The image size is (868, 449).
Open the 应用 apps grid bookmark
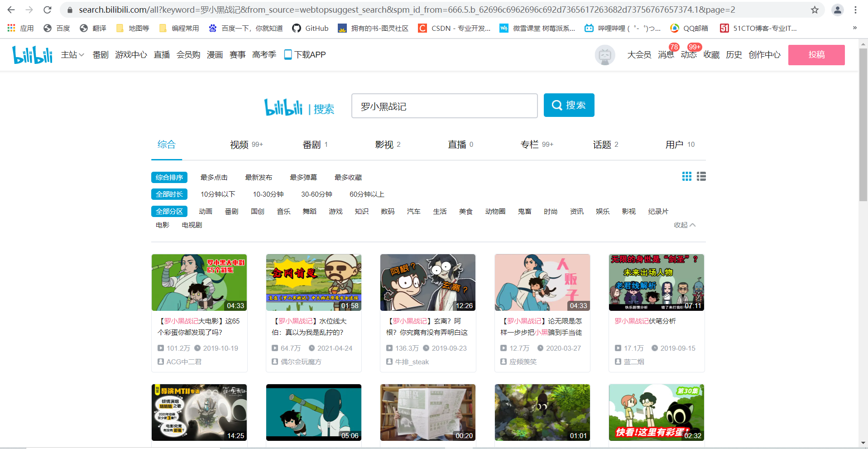point(20,28)
